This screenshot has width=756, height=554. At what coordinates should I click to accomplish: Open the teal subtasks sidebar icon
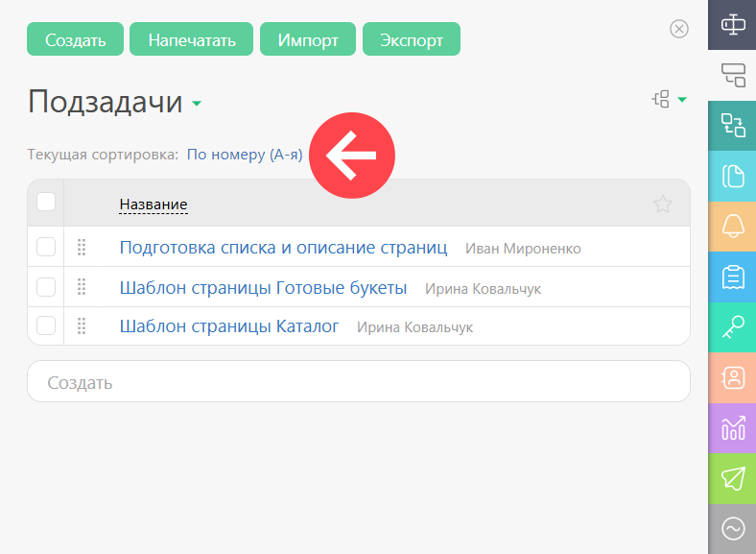(x=732, y=126)
